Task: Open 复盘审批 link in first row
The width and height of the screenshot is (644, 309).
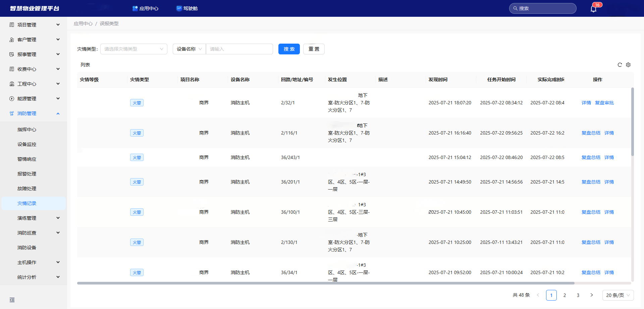Action: (x=604, y=103)
